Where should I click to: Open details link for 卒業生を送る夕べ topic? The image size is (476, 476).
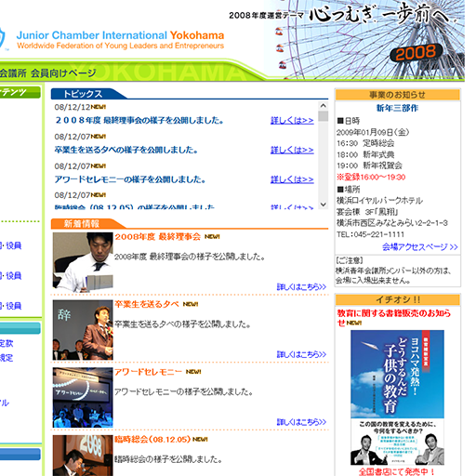click(292, 150)
